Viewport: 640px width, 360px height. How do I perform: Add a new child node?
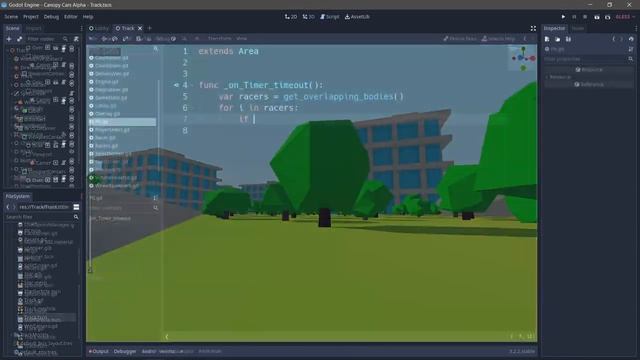coord(9,39)
